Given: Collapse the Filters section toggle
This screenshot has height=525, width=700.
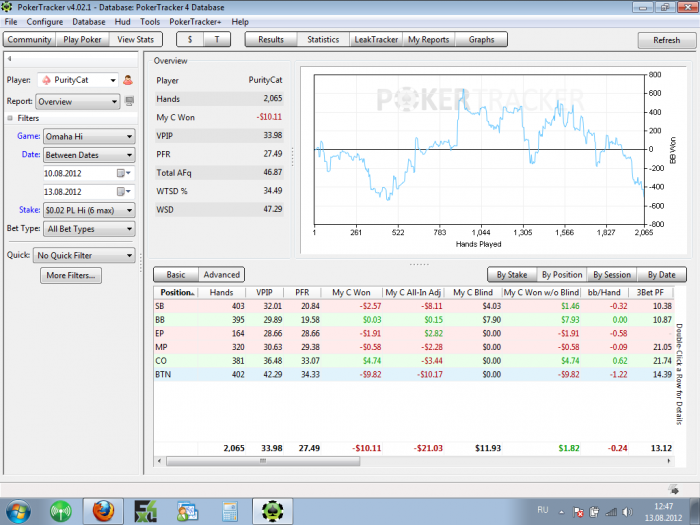Looking at the screenshot, I should pyautogui.click(x=9, y=118).
